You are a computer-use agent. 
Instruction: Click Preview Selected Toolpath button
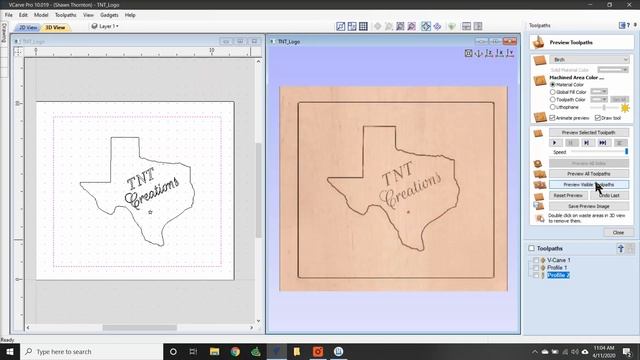pyautogui.click(x=589, y=133)
